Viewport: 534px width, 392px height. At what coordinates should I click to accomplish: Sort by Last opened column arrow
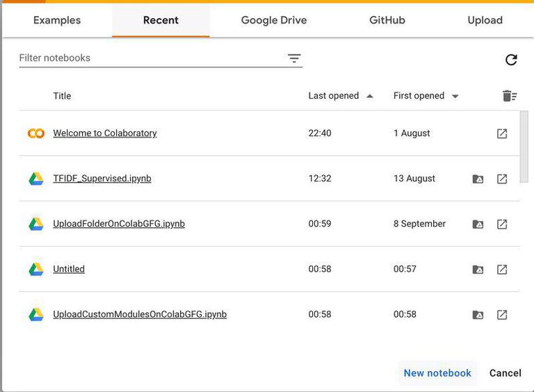coord(370,96)
